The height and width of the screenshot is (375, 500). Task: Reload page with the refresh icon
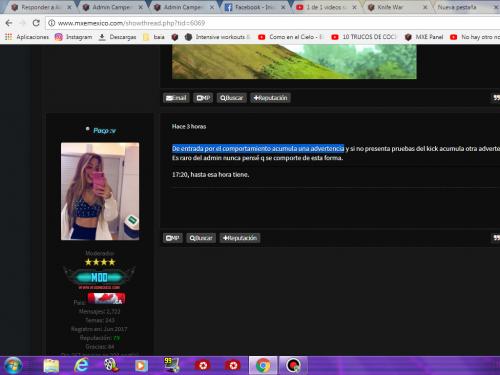[36, 23]
